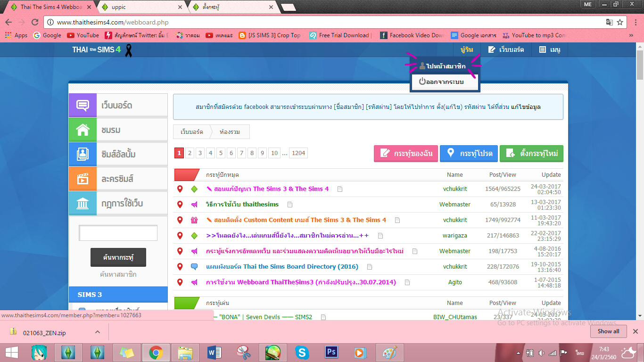Click Show all downloads button
Viewport: 644px width, 362px height.
608,331
